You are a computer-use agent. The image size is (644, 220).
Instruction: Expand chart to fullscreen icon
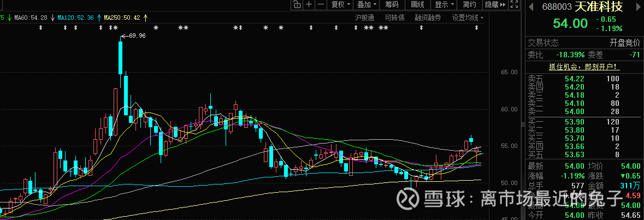tap(514, 4)
